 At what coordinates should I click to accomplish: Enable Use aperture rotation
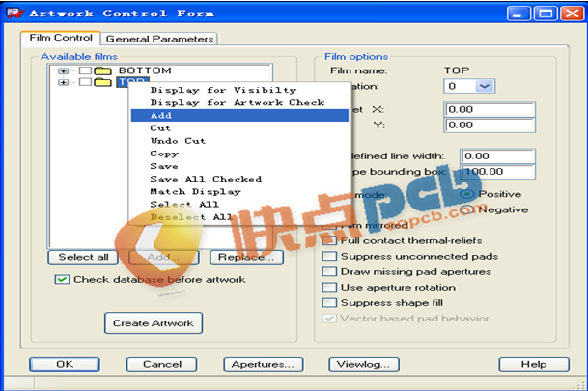click(329, 288)
